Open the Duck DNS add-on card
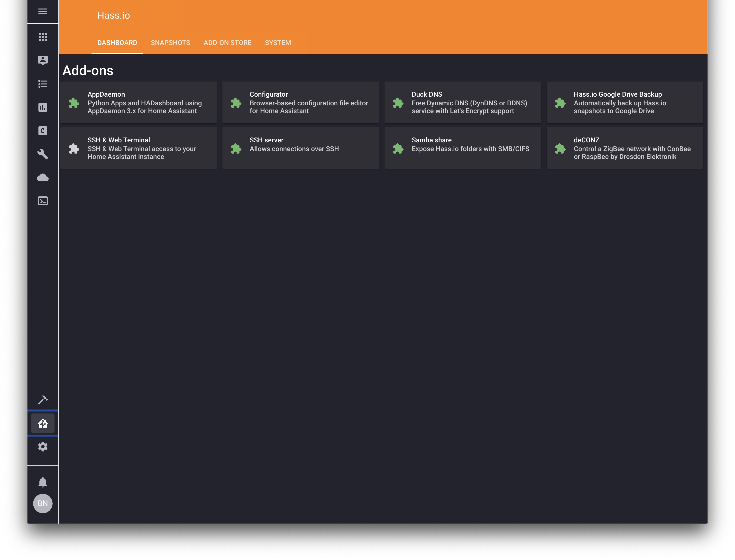735x560 pixels. point(462,103)
